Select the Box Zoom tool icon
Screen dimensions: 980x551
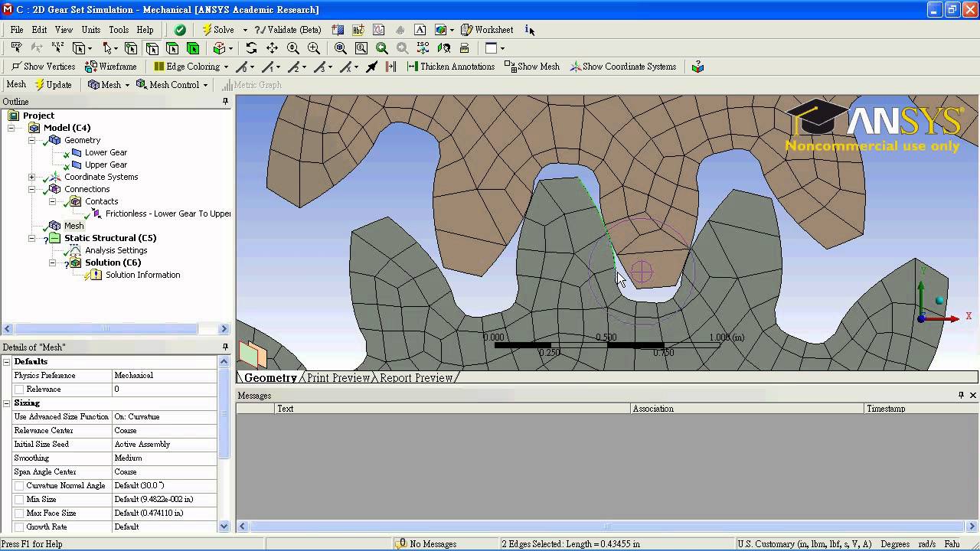click(x=314, y=48)
